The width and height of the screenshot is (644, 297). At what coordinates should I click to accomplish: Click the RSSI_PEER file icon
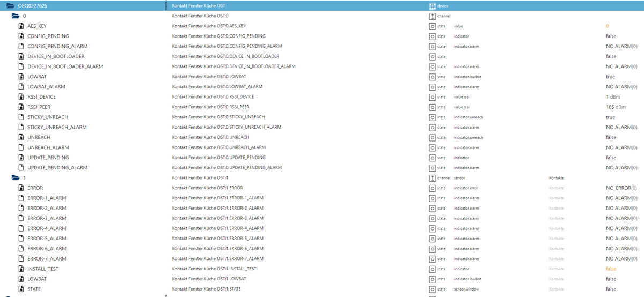pyautogui.click(x=21, y=107)
